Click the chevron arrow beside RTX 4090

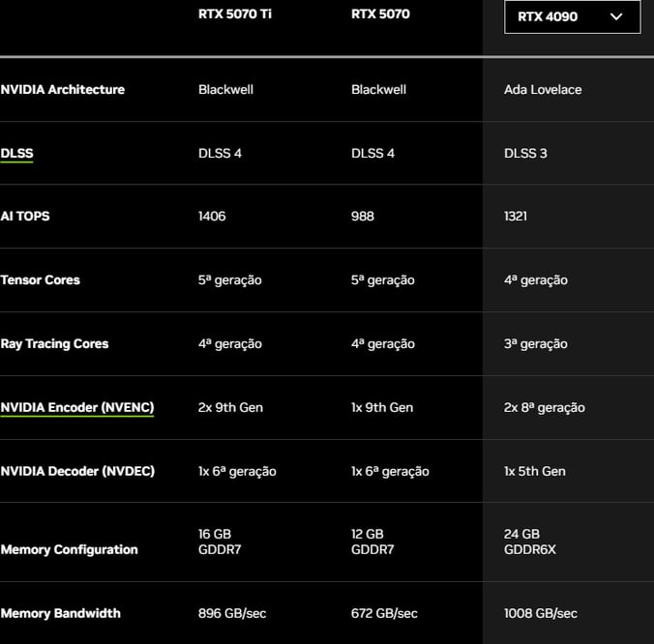[616, 16]
